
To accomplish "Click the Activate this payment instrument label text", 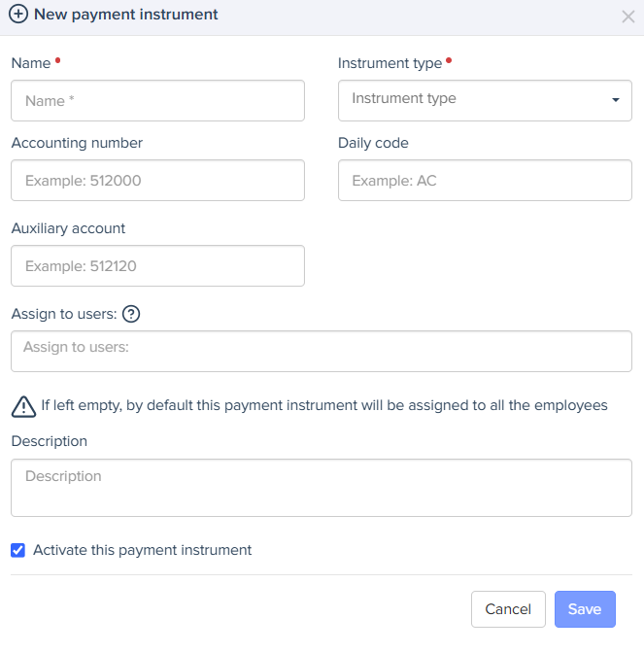I will (x=142, y=550).
